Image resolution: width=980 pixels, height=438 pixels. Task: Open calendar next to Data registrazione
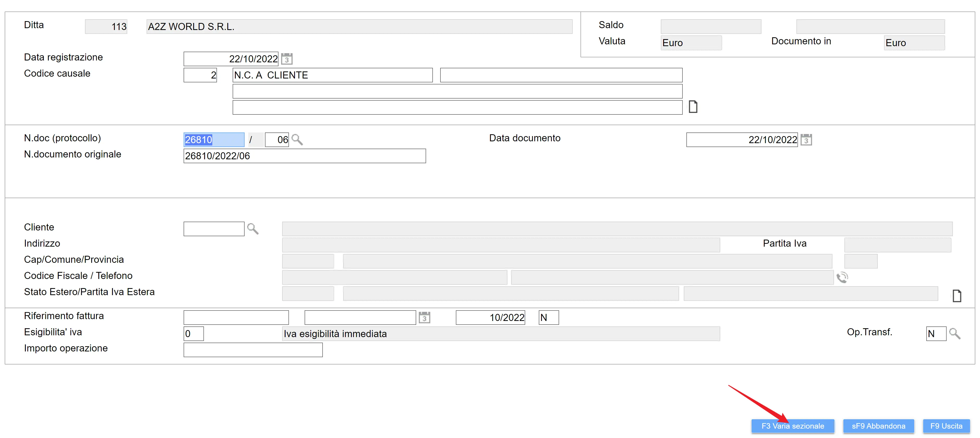[x=287, y=59]
